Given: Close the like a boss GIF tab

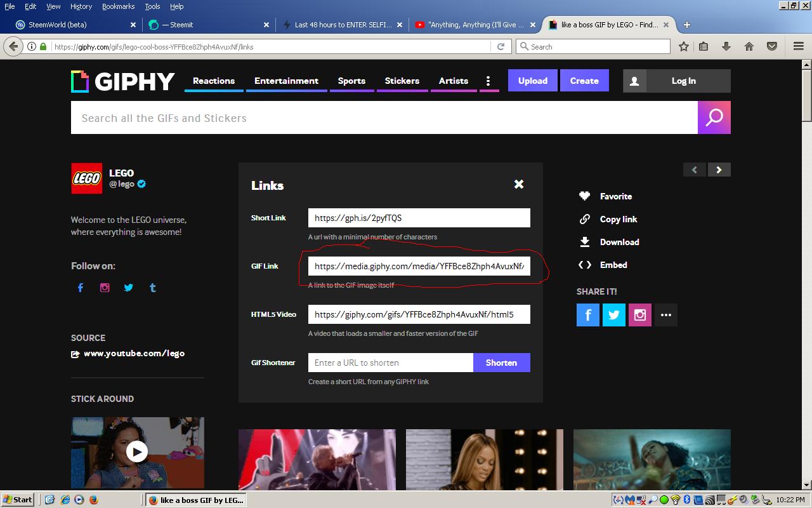Looking at the screenshot, I should point(666,25).
